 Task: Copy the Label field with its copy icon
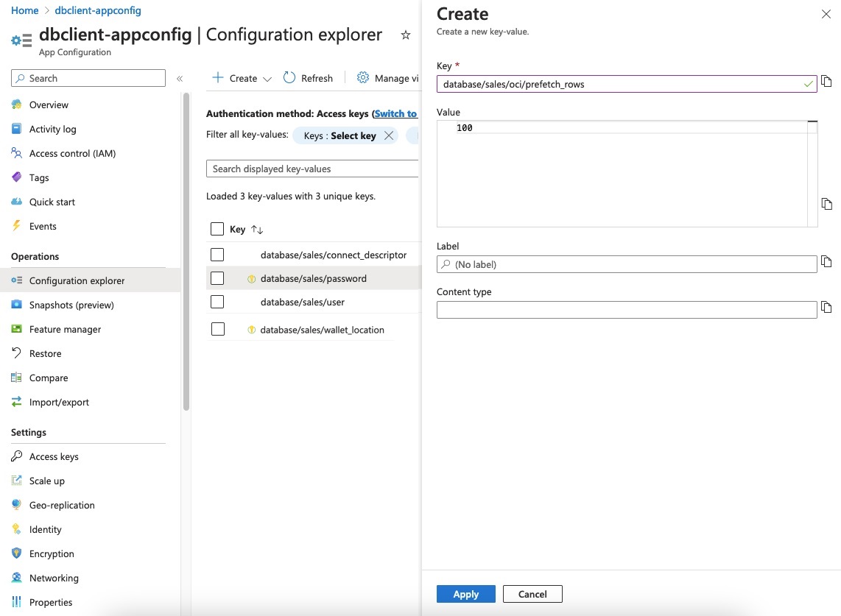click(x=826, y=261)
